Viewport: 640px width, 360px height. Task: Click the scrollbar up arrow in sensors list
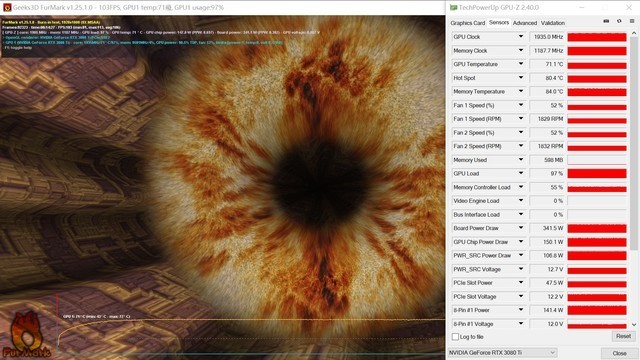634,33
